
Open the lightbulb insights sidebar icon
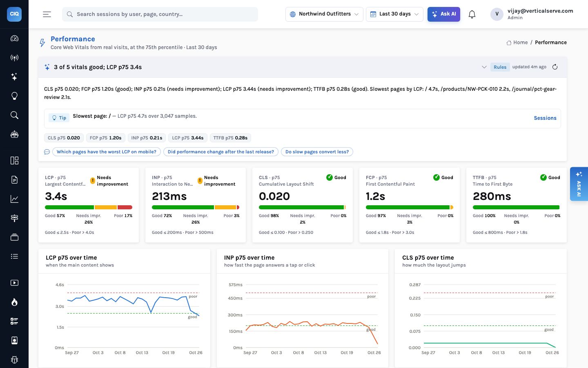[x=14, y=96]
